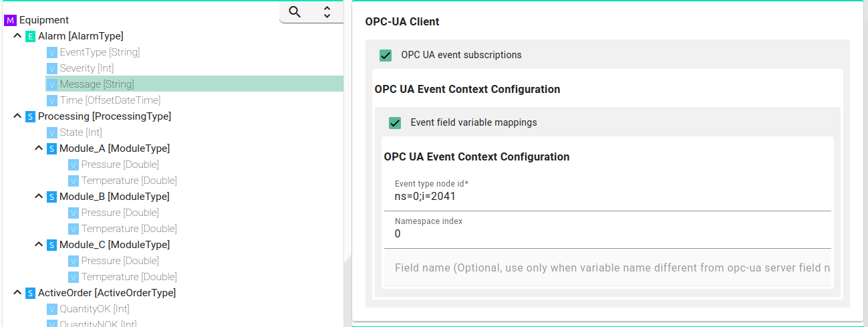Screen dimensions: 868x327
Task: Collapse the Module_A node
Action: coord(39,148)
